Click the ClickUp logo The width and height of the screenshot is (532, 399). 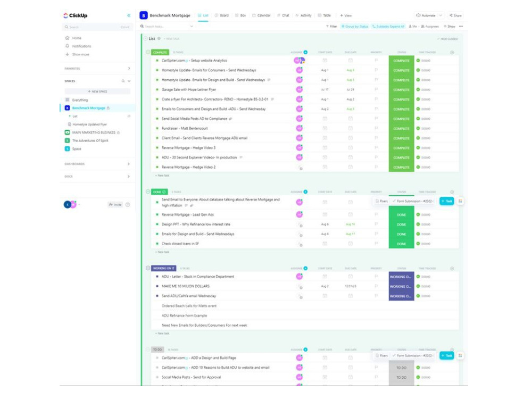click(x=76, y=15)
